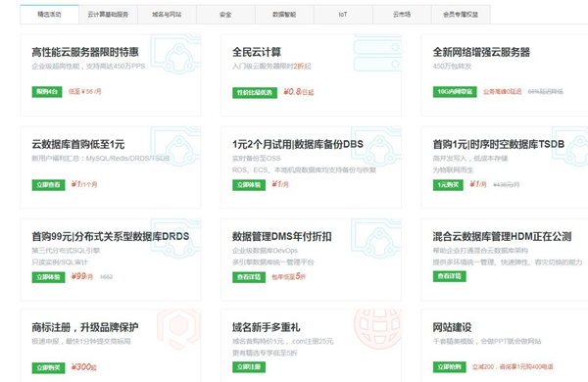Click the ¥99/月 price on DRDS card
Screen dimensions: 588x382
click(82, 276)
